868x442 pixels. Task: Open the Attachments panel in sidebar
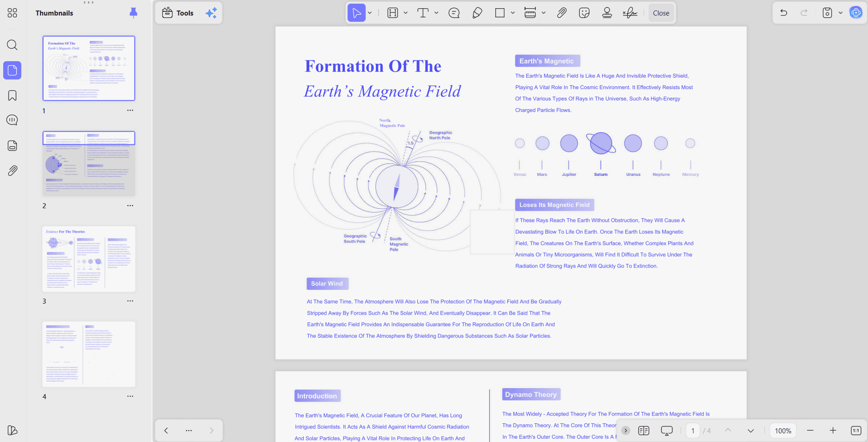[x=12, y=171]
